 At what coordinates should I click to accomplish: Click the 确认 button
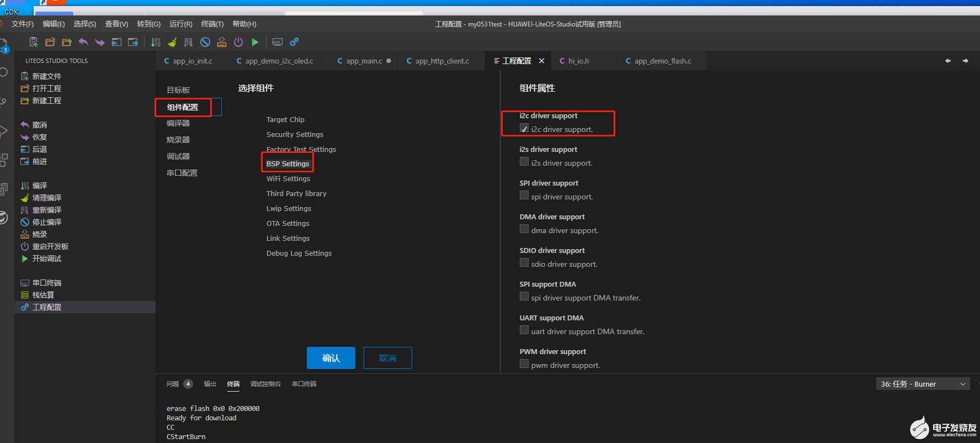click(x=331, y=358)
